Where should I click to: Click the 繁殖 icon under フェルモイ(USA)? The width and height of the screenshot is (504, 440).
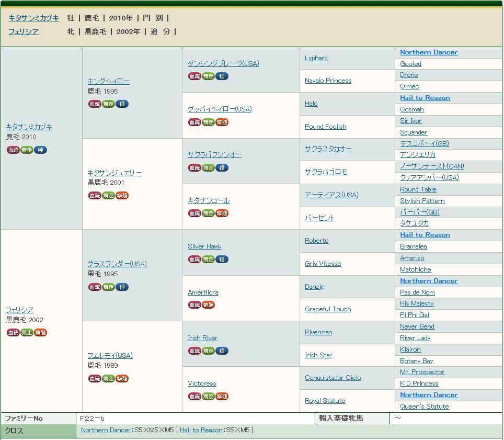pos(122,379)
